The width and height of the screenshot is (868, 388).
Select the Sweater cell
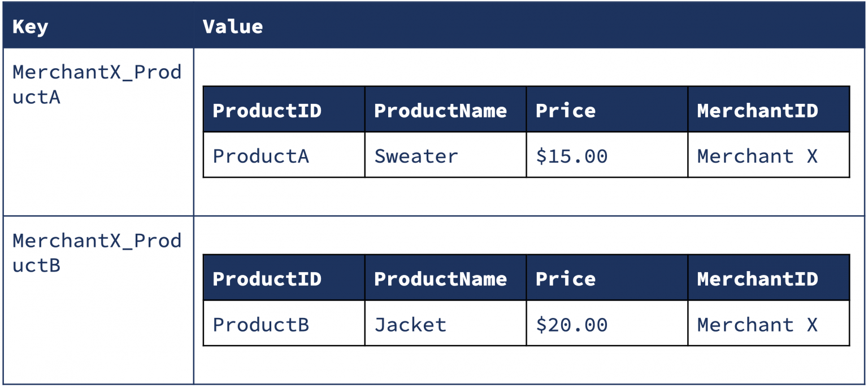coord(445,155)
